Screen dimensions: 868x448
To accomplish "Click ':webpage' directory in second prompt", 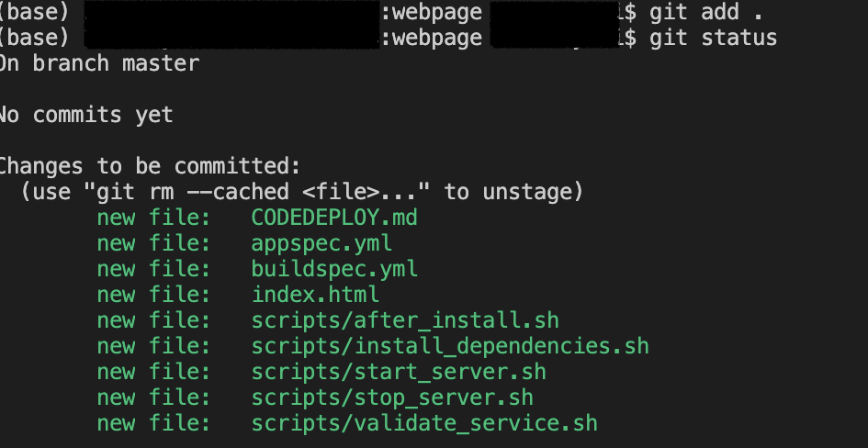I will [431, 39].
